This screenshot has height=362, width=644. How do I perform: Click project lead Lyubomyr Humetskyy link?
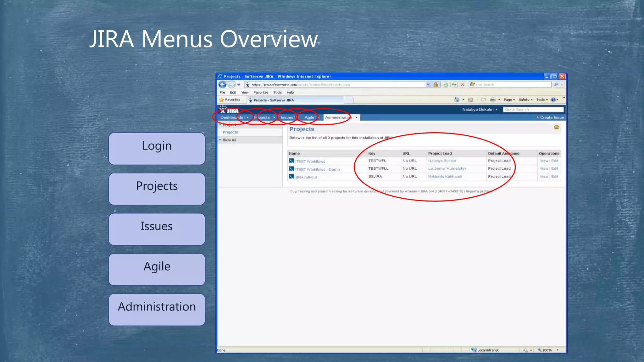447,168
